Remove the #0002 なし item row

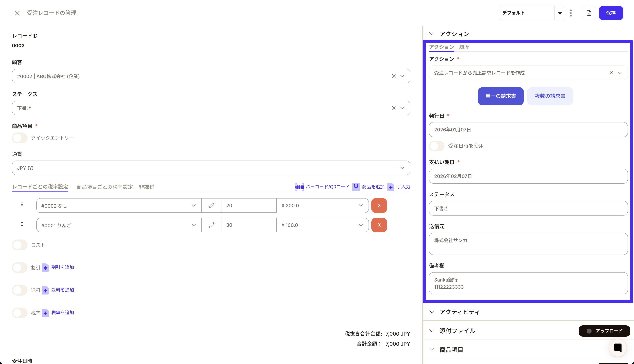tap(379, 205)
